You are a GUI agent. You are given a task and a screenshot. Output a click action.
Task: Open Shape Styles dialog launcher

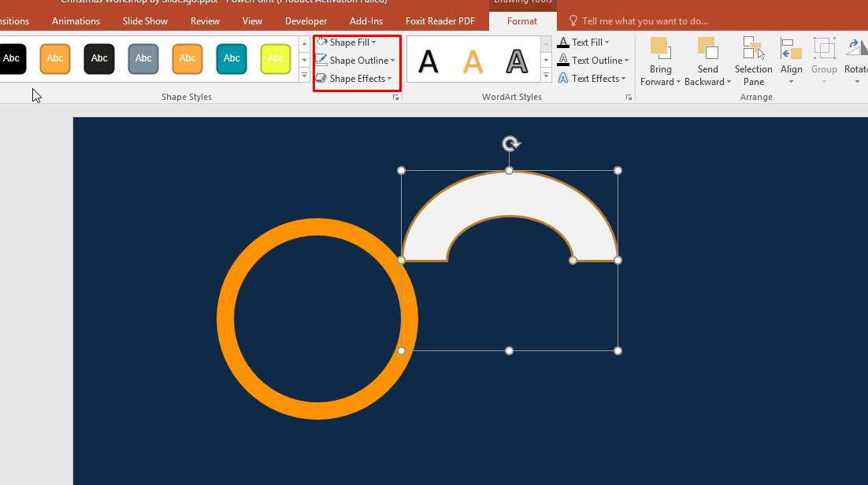click(x=396, y=97)
